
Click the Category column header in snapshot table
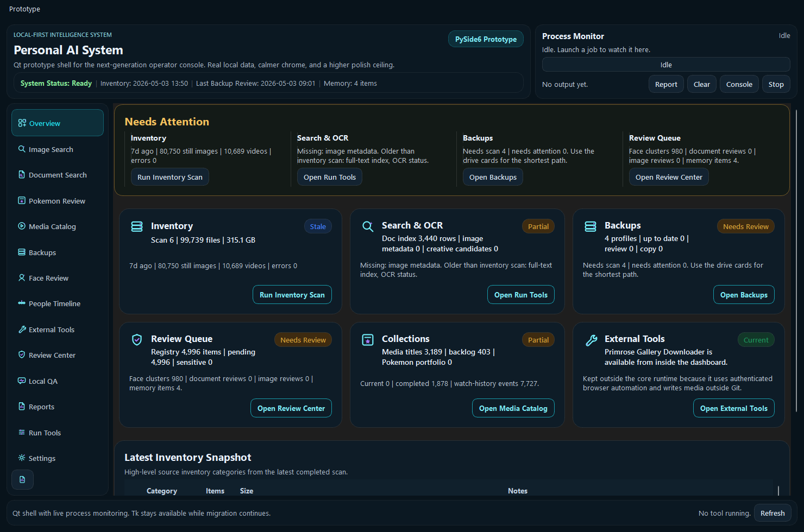[162, 491]
